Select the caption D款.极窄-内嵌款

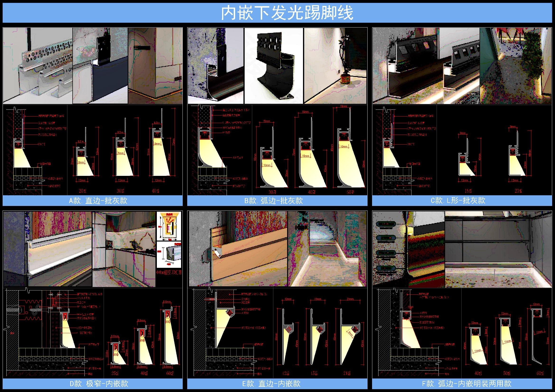tap(99, 383)
